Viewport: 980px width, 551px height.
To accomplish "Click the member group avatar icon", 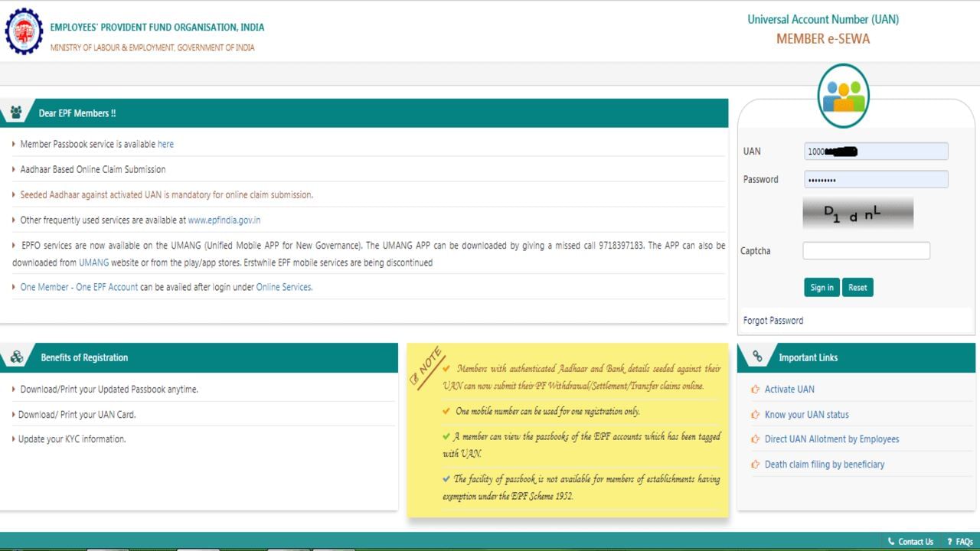I will [843, 96].
